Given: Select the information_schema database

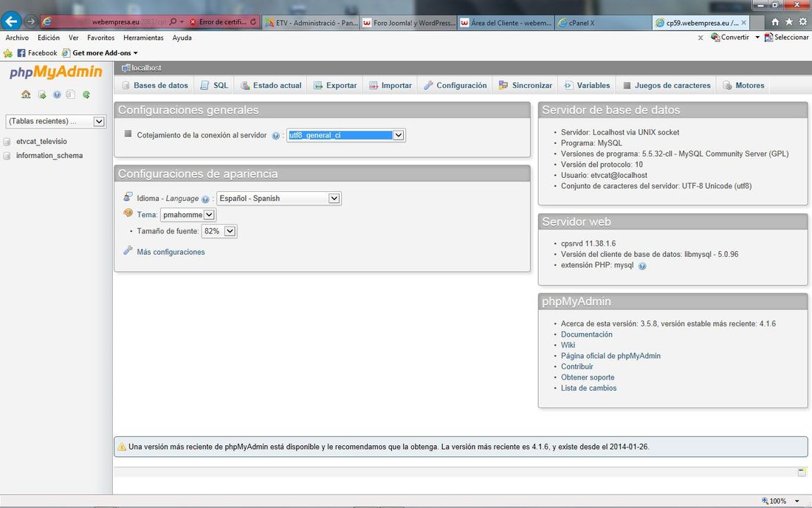Looking at the screenshot, I should click(49, 155).
